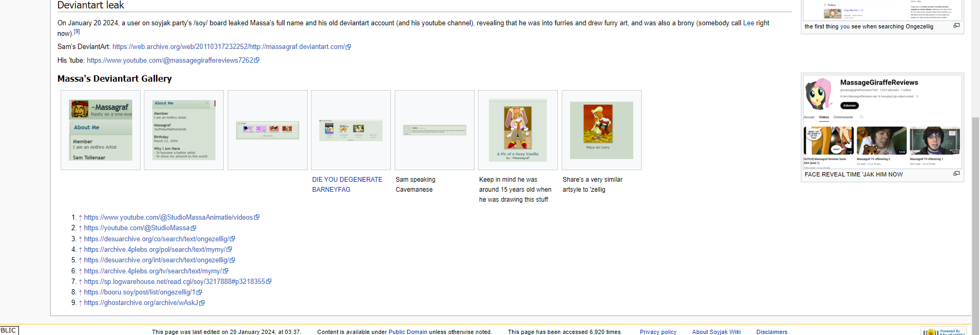This screenshot has width=980, height=335.
Task: Visit the massagegiraffereviews7262 YouTube link
Action: click(x=170, y=61)
